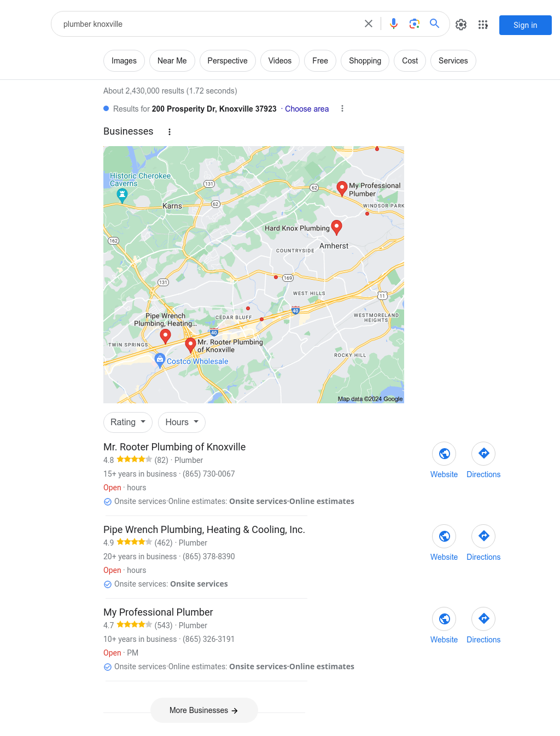
Task: Open the More Businesses button
Action: 204,710
